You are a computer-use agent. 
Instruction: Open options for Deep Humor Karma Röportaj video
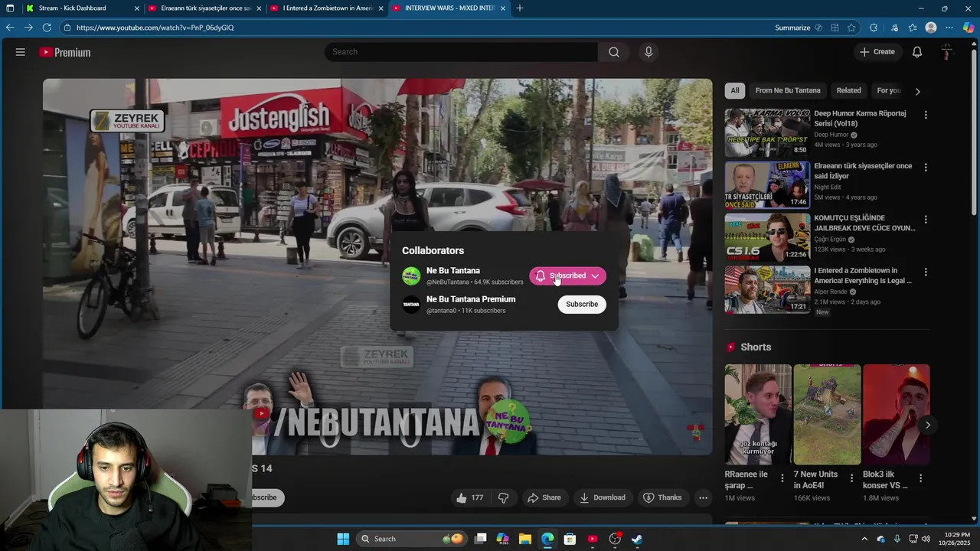click(x=926, y=115)
